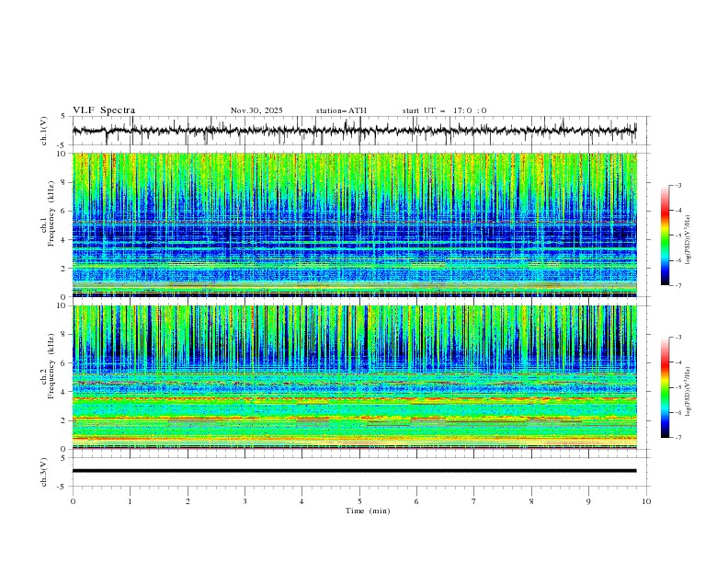This screenshot has width=728, height=563.
Task: Click the lower colorbar 'log(PSD)(V²/Hz)' label
Action: tap(688, 392)
